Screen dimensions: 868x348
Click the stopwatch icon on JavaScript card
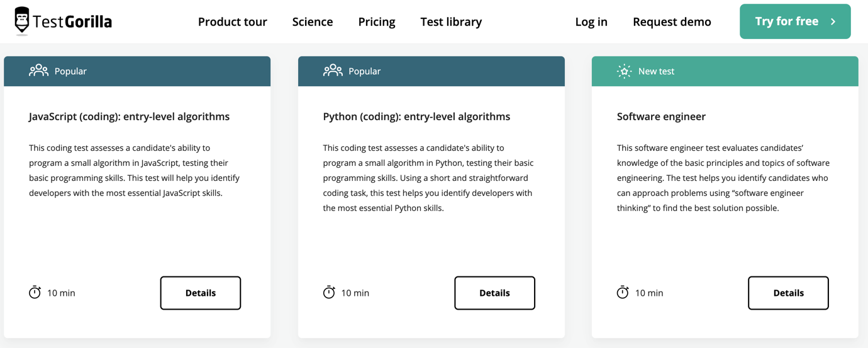click(x=35, y=292)
